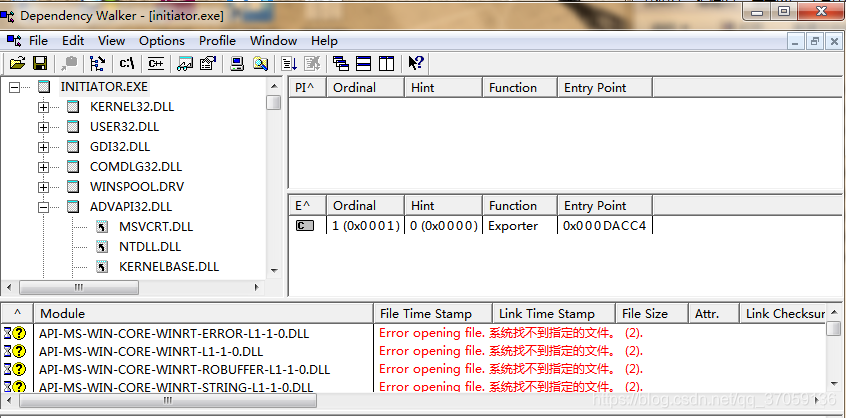Sort module list by File Time Stamp header
The height and width of the screenshot is (418, 846).
(x=433, y=313)
